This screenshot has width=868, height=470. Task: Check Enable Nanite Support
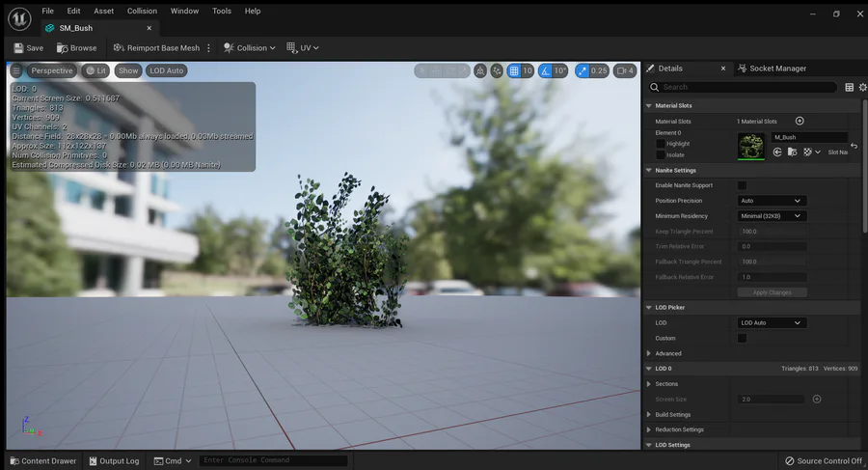pos(742,185)
